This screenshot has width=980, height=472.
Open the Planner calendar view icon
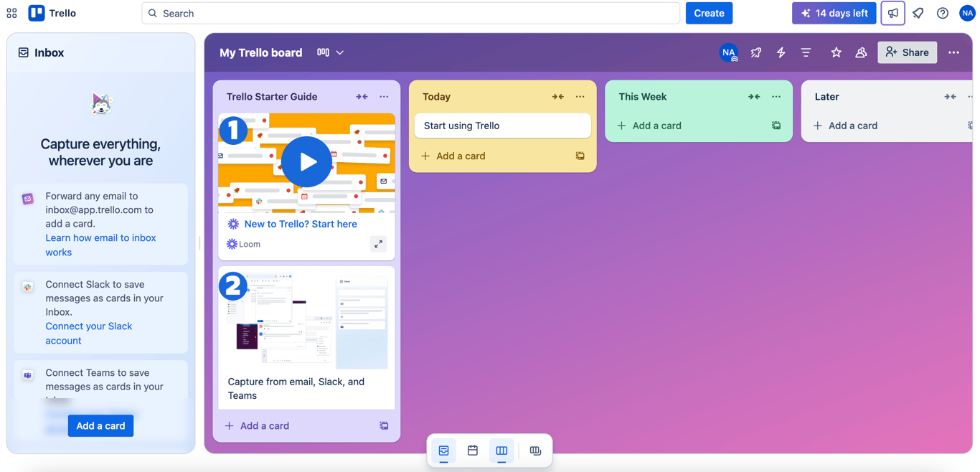(x=473, y=450)
